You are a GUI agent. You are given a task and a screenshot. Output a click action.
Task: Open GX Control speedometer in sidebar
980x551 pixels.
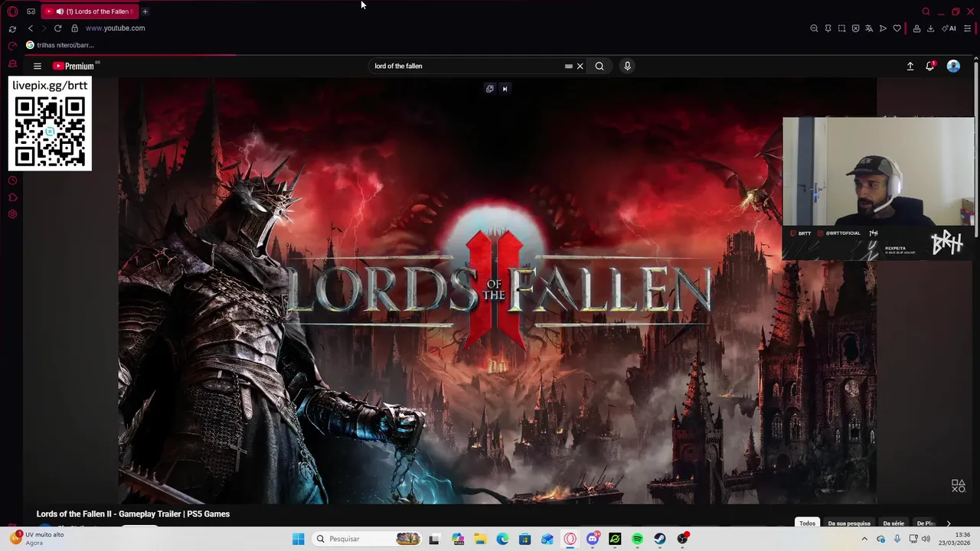coord(12,45)
